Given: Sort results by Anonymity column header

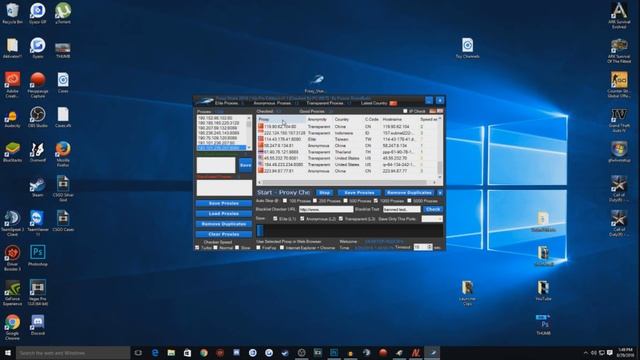Looking at the screenshot, I should (319, 120).
